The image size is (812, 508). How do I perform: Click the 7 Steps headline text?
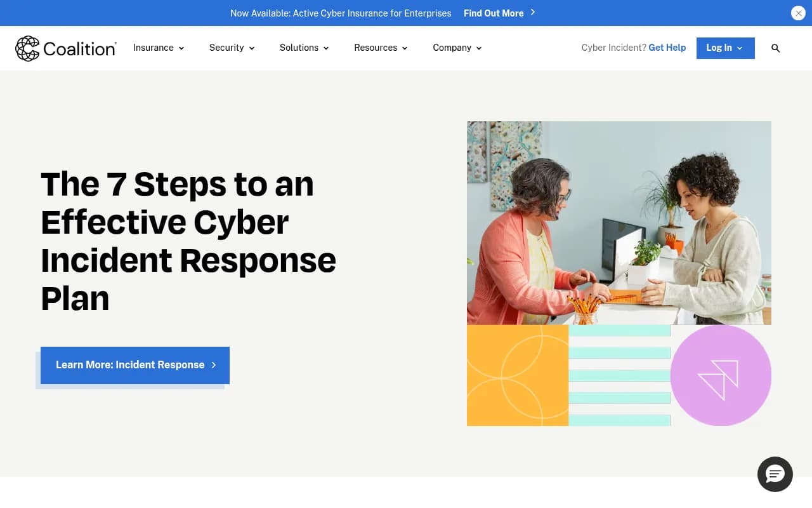tap(188, 241)
